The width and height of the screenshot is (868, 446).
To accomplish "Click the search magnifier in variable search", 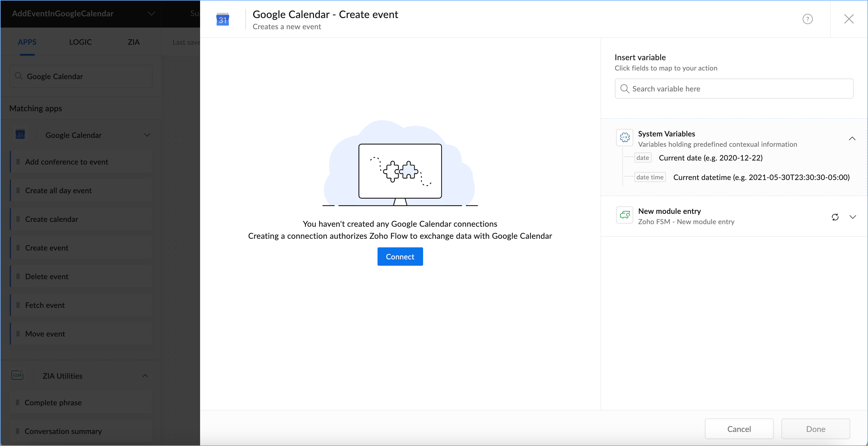I will (624, 89).
